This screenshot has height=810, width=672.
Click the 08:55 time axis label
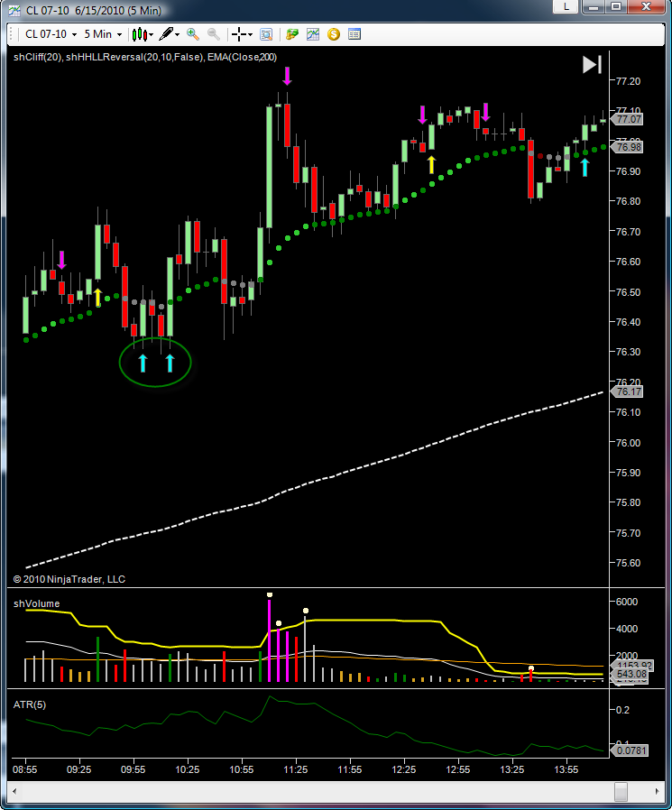point(24,769)
